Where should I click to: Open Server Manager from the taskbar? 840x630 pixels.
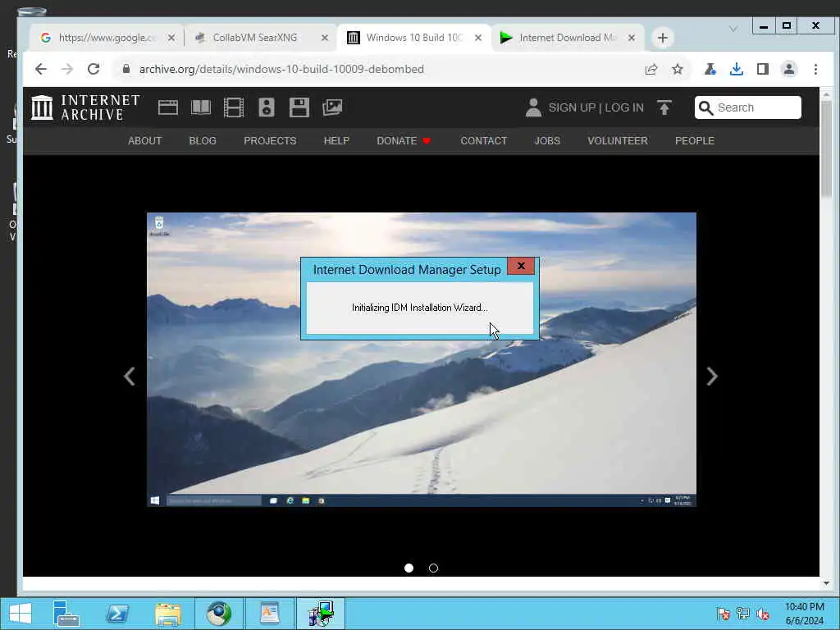(x=66, y=614)
